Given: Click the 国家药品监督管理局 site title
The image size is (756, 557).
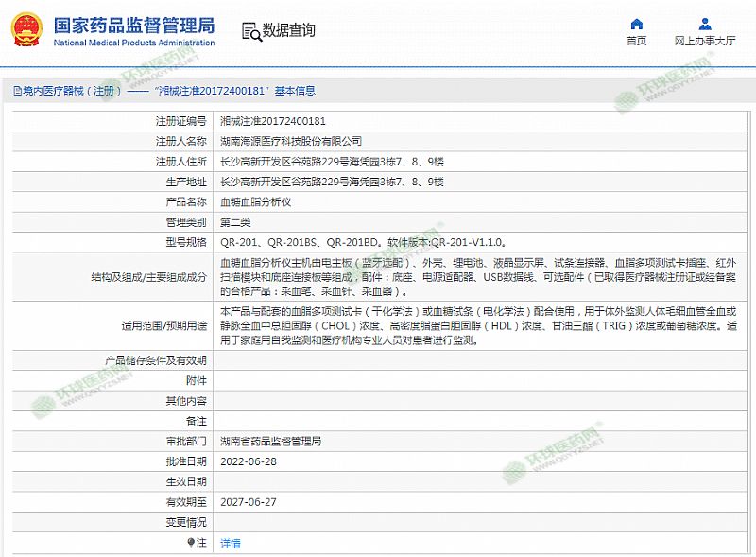Looking at the screenshot, I should coord(133,25).
